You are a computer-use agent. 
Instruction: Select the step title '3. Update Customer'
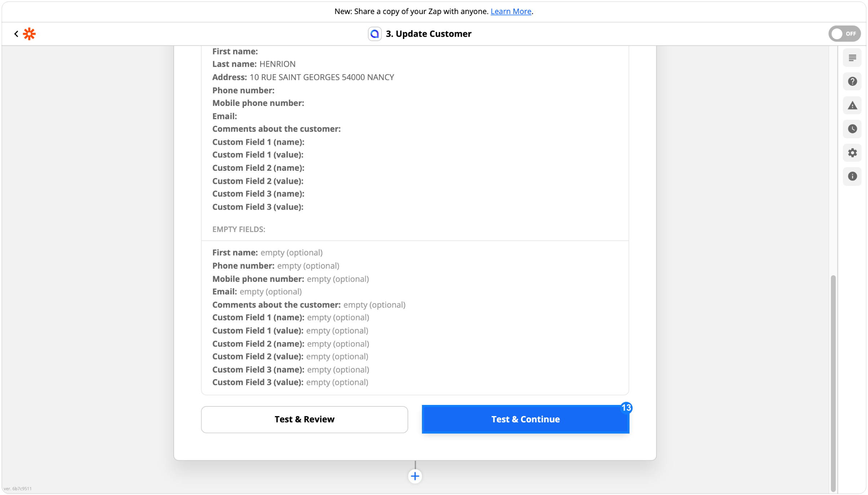pos(428,34)
